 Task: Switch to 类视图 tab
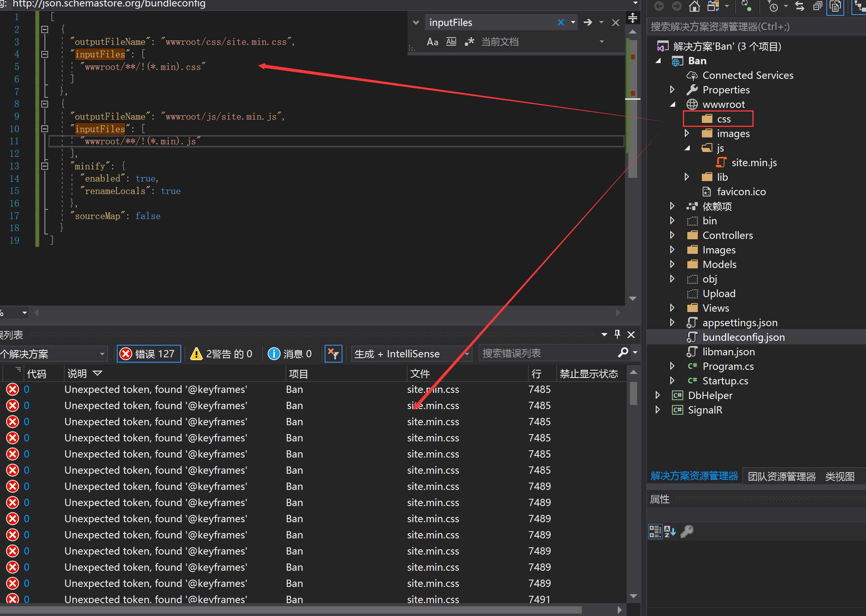(840, 477)
